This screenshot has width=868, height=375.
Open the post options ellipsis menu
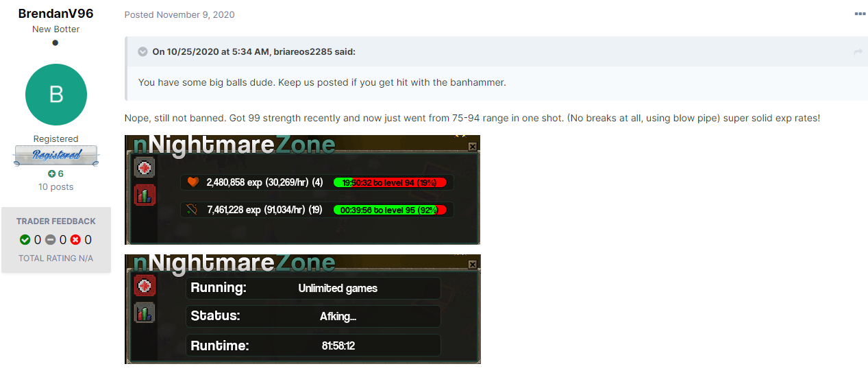point(860,14)
